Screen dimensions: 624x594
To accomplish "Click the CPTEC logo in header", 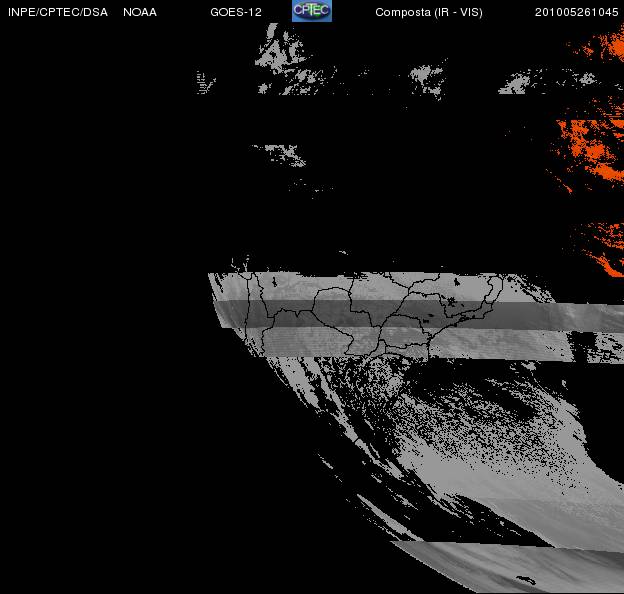I will 312,11.
